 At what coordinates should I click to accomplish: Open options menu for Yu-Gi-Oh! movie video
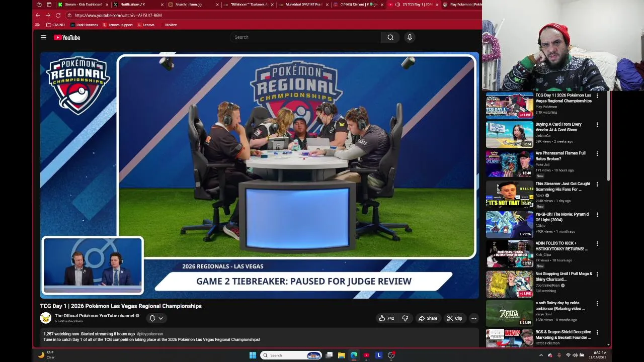[597, 215]
